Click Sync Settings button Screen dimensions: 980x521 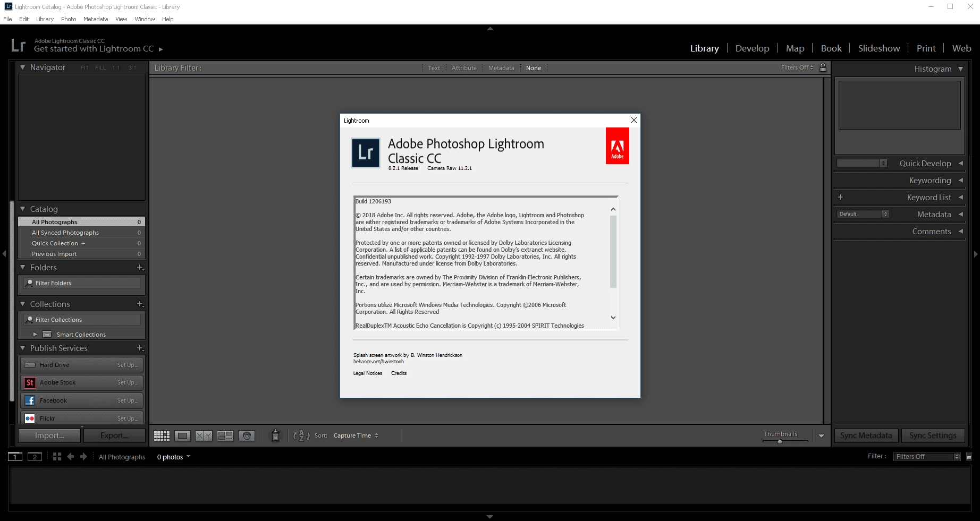[x=933, y=435]
